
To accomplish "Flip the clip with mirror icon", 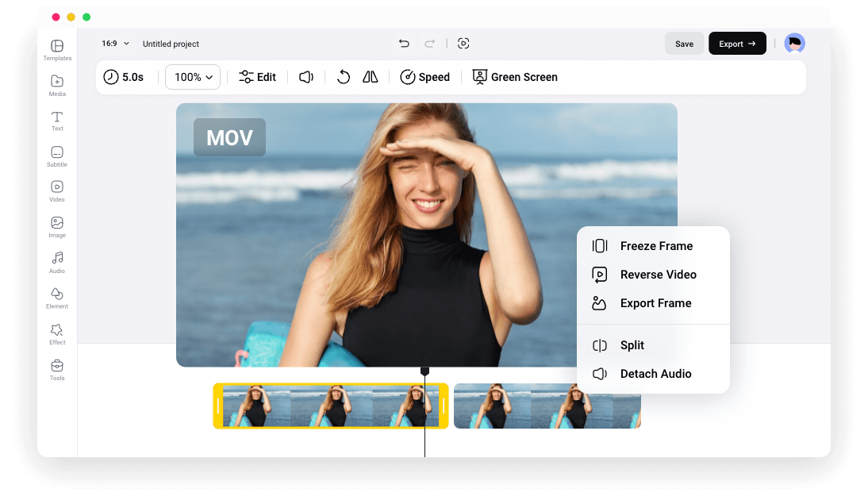I will [371, 77].
